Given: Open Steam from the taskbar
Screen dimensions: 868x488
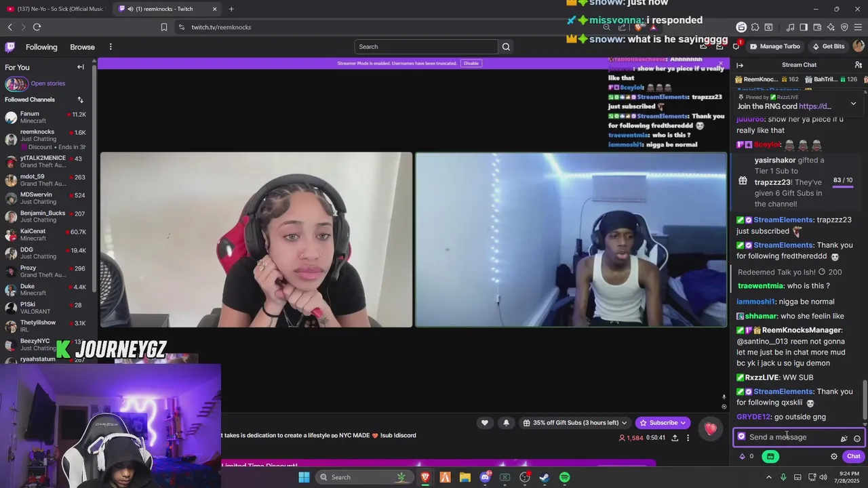Looking at the screenshot, I should click(x=545, y=477).
